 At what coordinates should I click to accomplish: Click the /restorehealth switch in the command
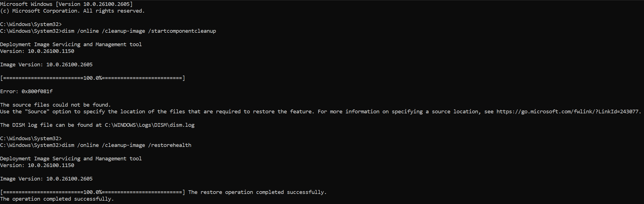coord(170,145)
